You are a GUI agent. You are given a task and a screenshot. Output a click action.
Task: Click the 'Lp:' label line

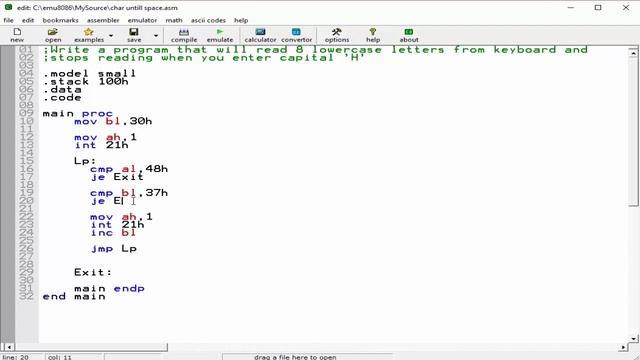pyautogui.click(x=85, y=161)
